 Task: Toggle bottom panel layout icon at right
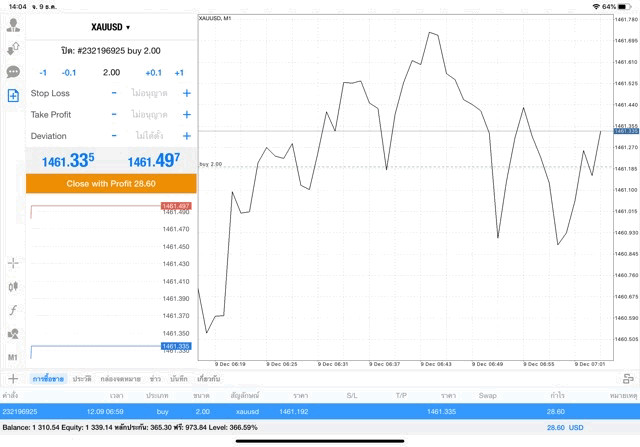[627, 379]
